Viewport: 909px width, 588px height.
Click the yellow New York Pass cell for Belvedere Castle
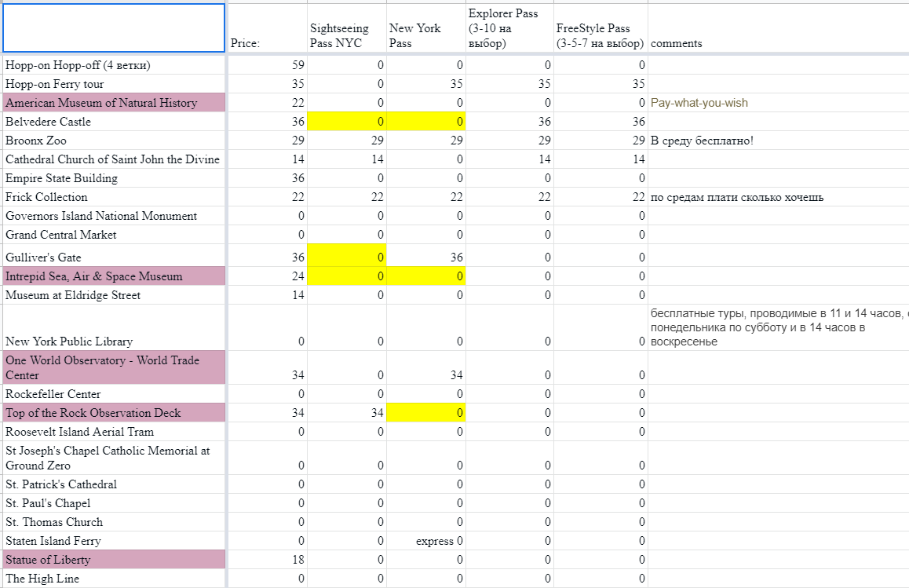click(426, 122)
